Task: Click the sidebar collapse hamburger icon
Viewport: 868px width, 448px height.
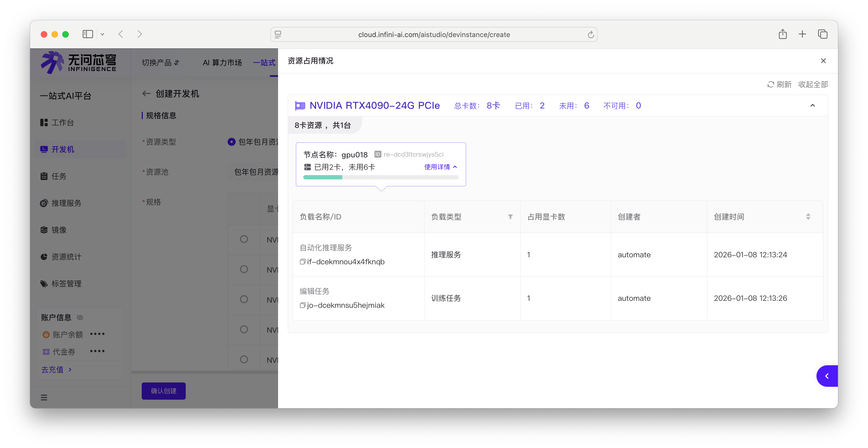Action: click(x=44, y=398)
